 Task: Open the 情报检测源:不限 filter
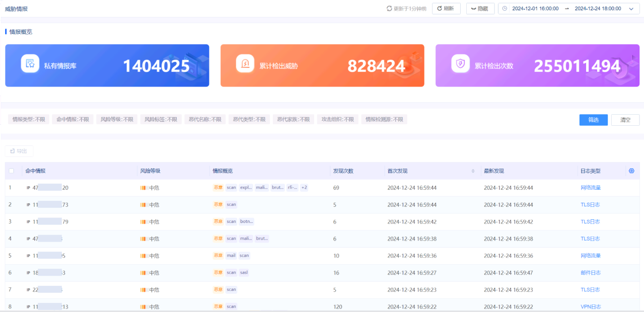click(384, 119)
